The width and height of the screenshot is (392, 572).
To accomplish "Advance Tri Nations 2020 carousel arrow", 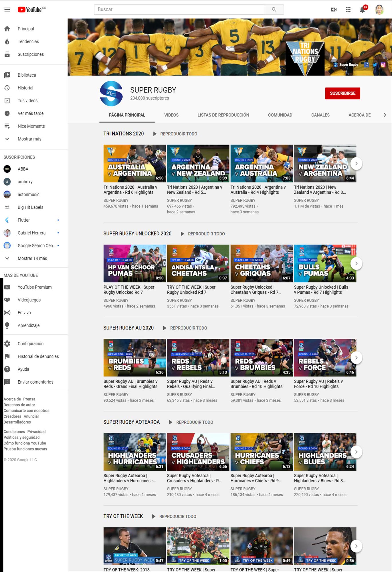I will pyautogui.click(x=356, y=164).
